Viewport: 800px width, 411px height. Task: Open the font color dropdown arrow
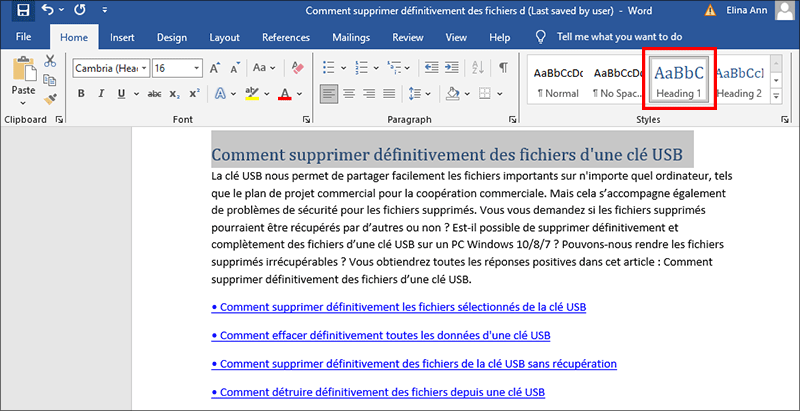299,94
